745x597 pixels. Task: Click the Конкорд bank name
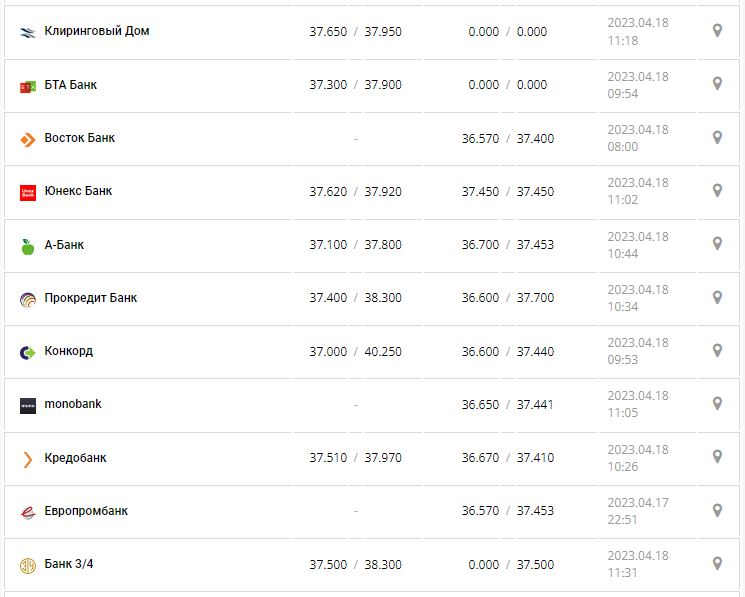click(69, 351)
